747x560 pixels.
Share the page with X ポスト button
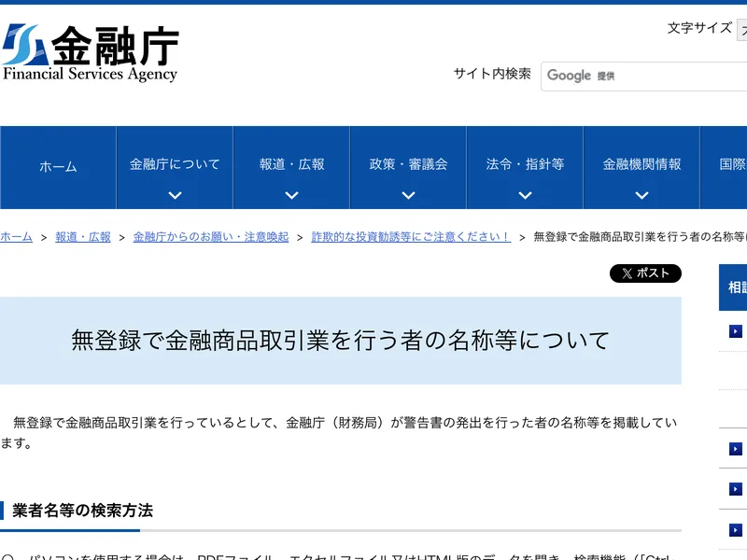click(x=645, y=273)
